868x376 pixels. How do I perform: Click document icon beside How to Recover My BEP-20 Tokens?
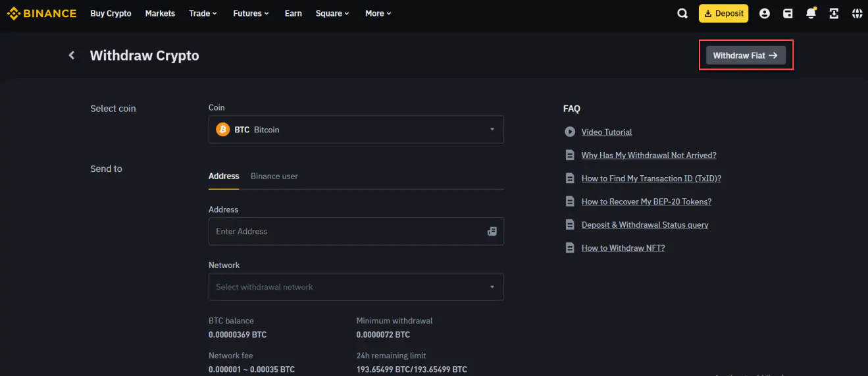tap(570, 201)
